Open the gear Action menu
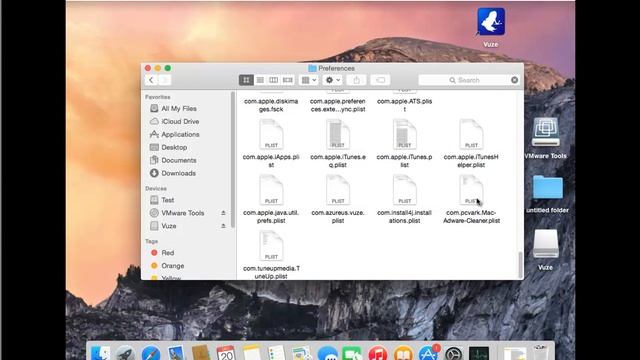The height and width of the screenshot is (360, 640). tap(333, 80)
